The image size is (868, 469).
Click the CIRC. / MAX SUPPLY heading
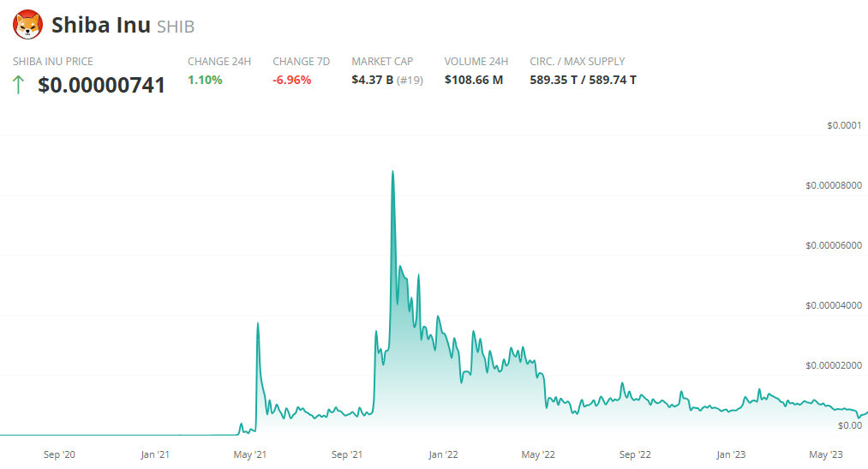pyautogui.click(x=578, y=62)
